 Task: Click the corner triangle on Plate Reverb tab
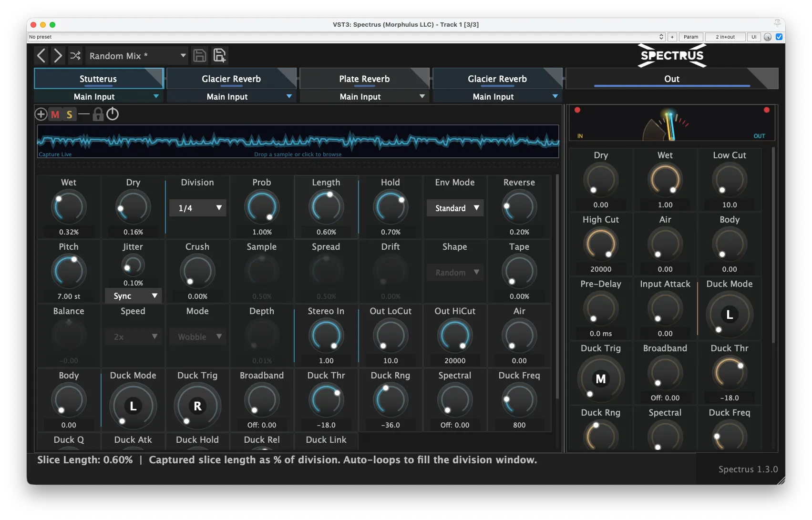pyautogui.click(x=422, y=74)
